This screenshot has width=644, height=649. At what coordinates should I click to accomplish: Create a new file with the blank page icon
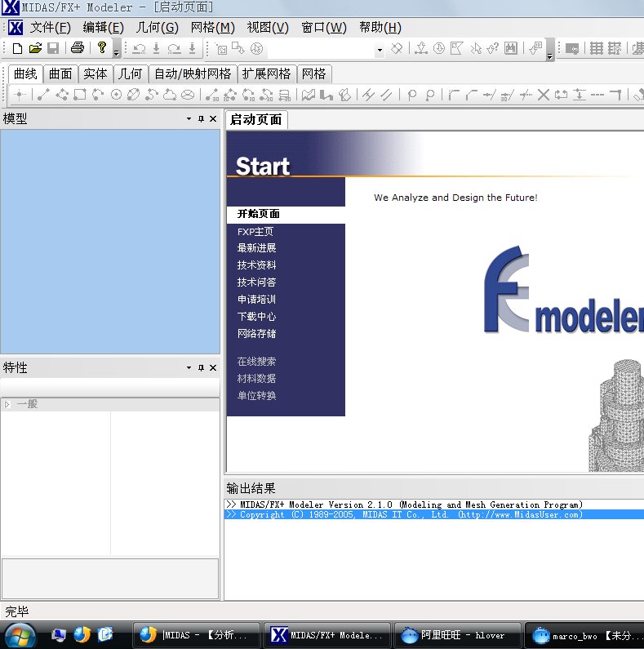point(17,48)
